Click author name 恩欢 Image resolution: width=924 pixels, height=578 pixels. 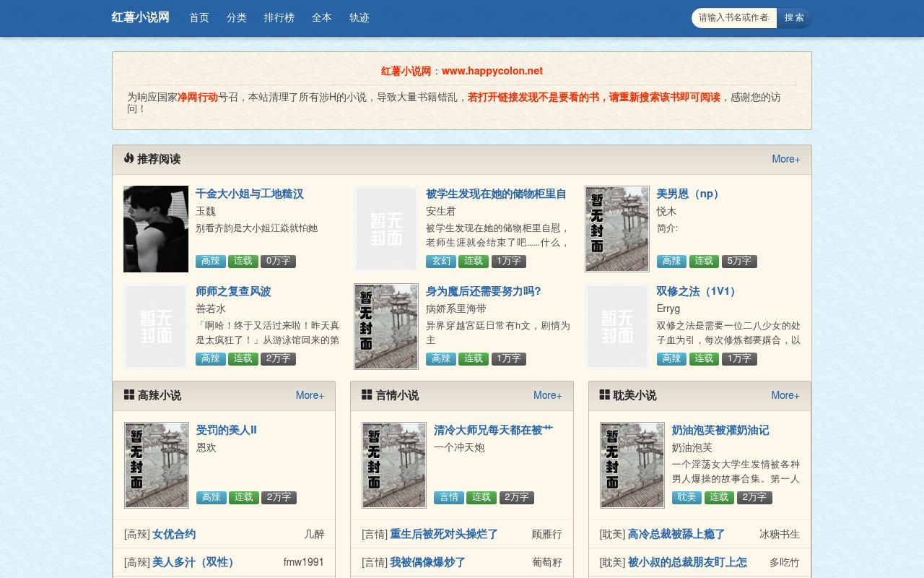(206, 447)
